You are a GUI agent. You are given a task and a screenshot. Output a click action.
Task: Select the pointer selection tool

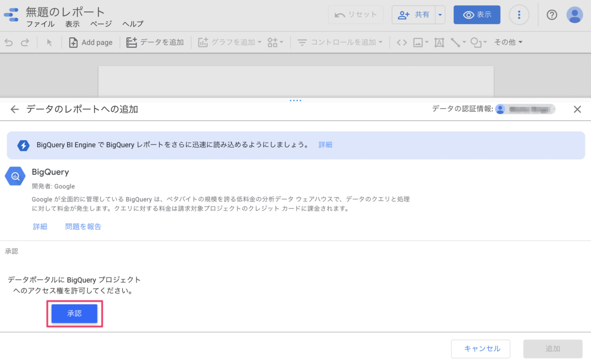pos(49,43)
